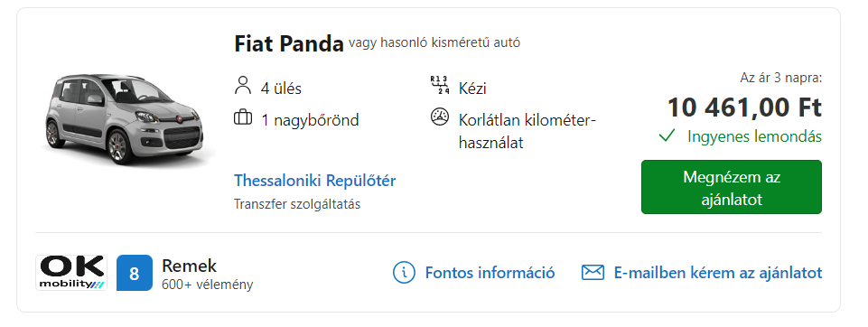
Task: Click the Remek rating label
Action: [189, 266]
